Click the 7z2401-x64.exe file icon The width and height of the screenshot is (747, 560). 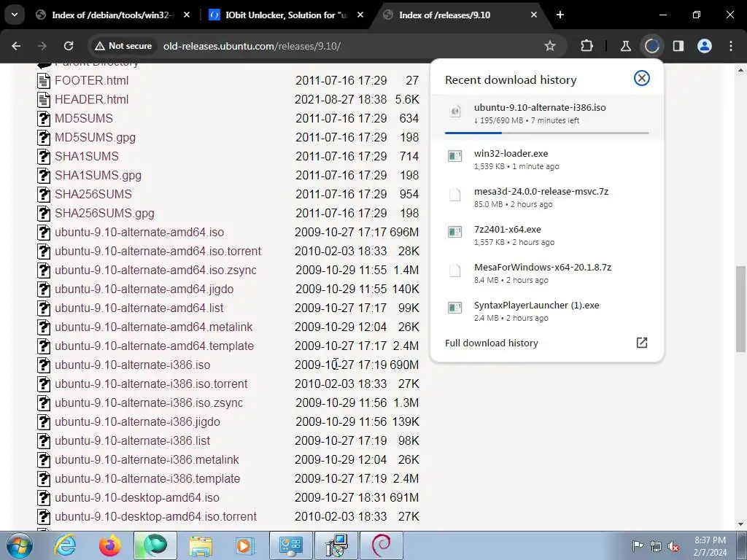click(x=455, y=232)
